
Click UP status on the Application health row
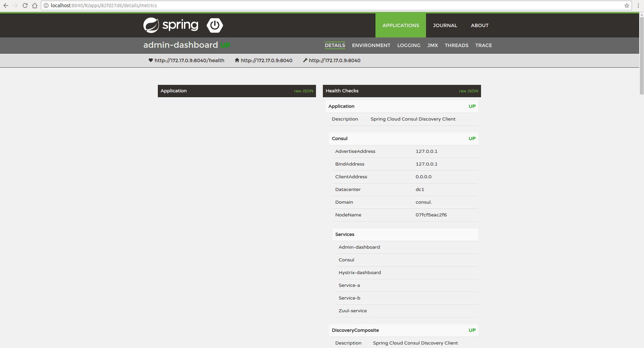tap(472, 106)
